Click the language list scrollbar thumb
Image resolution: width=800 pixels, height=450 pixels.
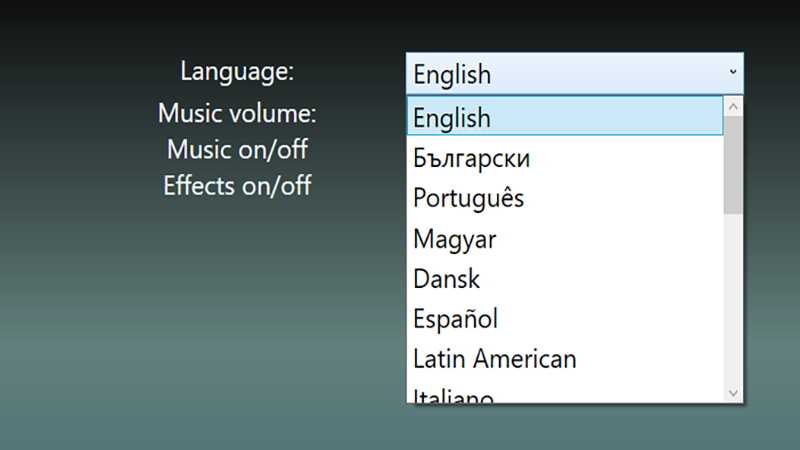(x=733, y=165)
